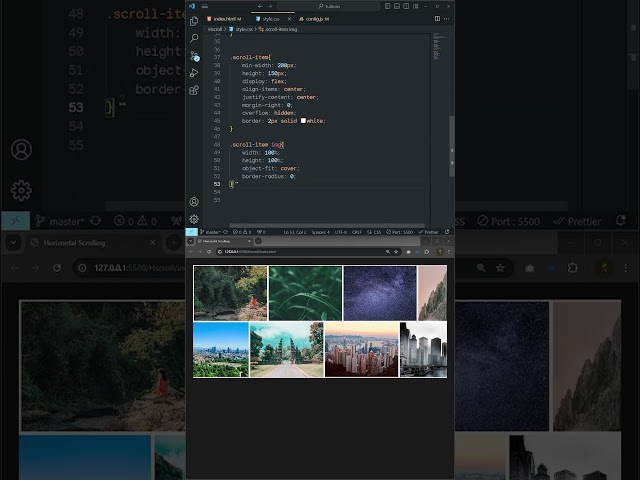Click the Ln 53, Col 2 cursor position
Image resolution: width=640 pixels, height=480 pixels.
[x=295, y=232]
